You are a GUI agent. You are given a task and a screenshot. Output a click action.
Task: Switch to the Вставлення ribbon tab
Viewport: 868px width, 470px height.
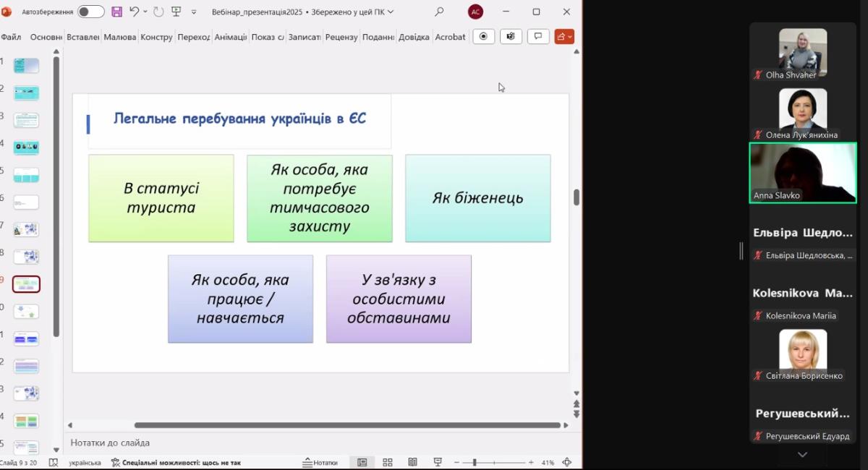pos(82,37)
